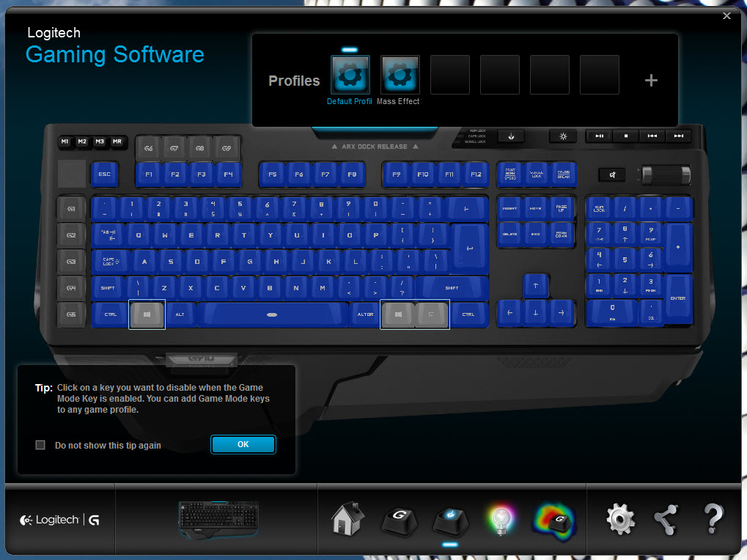Viewport: 747px width, 560px height.
Task: Go to the Home screen icon
Action: (347, 518)
